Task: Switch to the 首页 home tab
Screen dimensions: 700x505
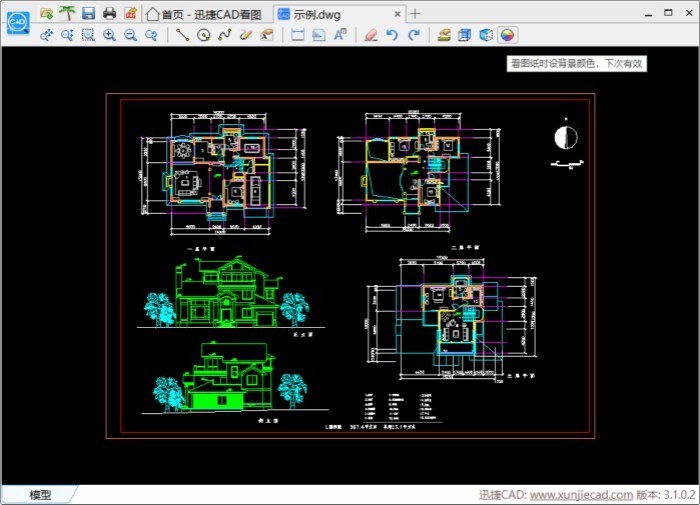Action: point(205,14)
